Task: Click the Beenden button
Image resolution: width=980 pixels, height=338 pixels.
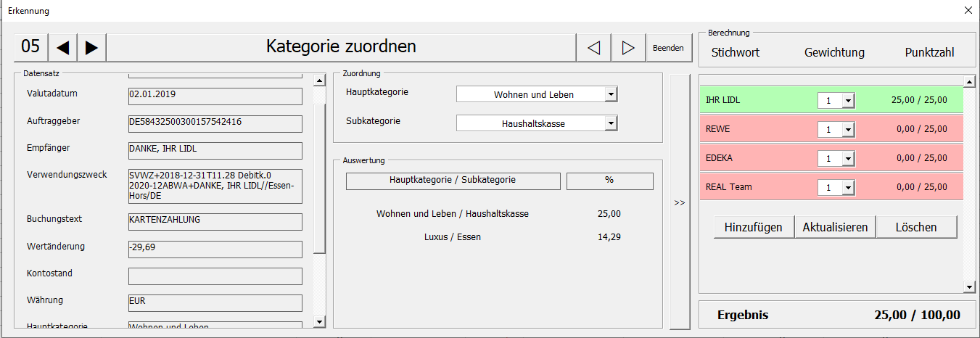Action: (668, 48)
